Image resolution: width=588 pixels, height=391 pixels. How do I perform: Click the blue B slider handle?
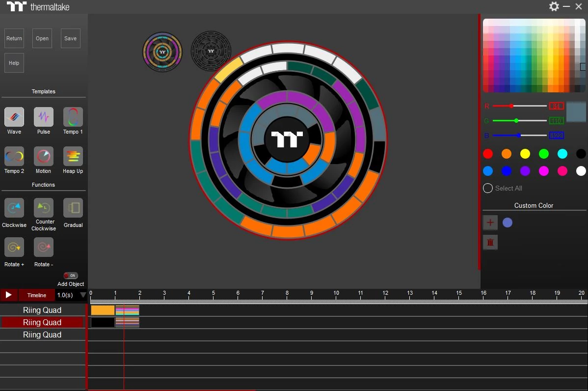pos(519,135)
